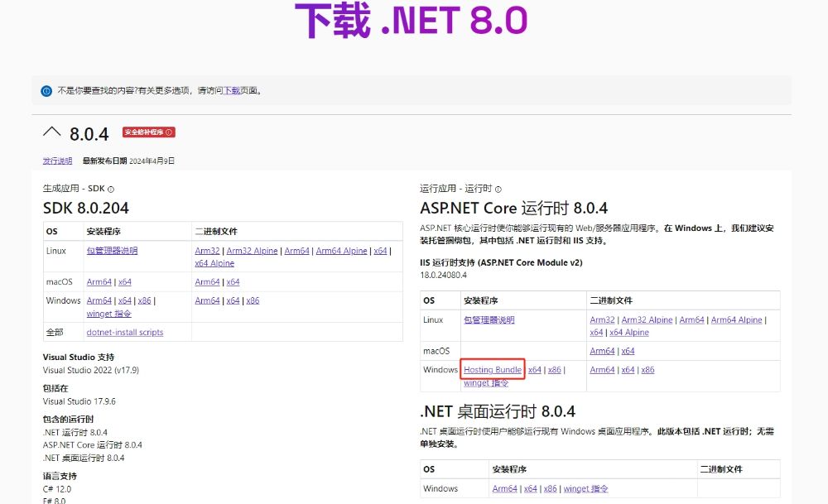828x504 pixels.
Task: Click the info icon beside '运行应用 - 运行时'
Action: coord(498,190)
